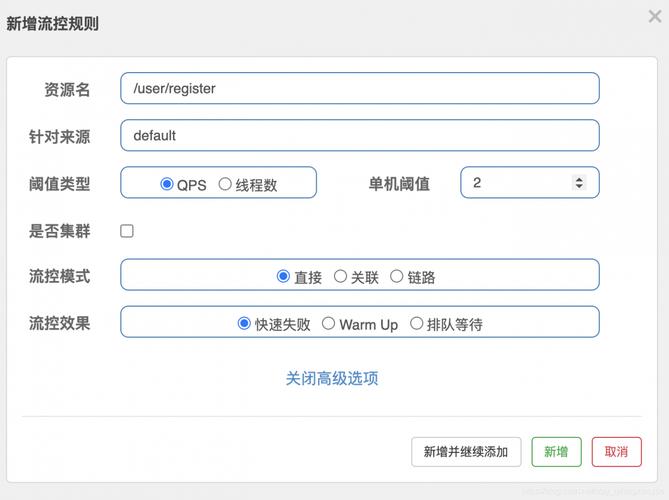
Task: Click the red 取消 button
Action: (x=617, y=452)
